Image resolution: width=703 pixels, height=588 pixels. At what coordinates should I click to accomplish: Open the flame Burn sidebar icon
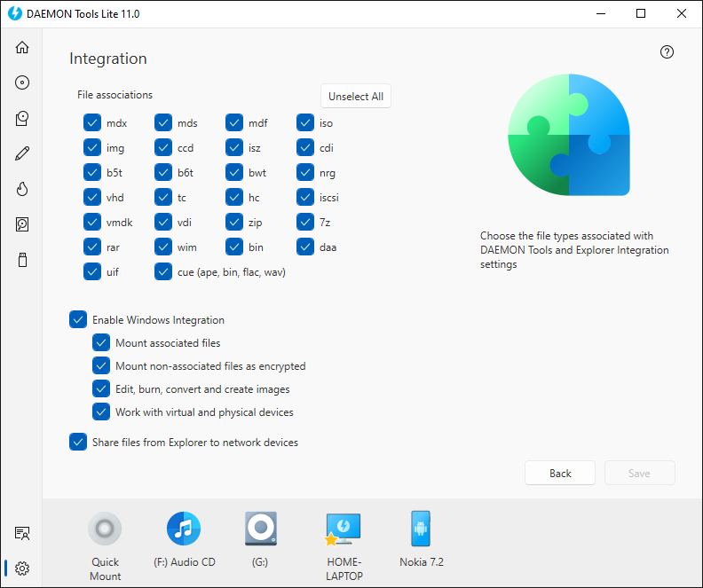pyautogui.click(x=22, y=189)
